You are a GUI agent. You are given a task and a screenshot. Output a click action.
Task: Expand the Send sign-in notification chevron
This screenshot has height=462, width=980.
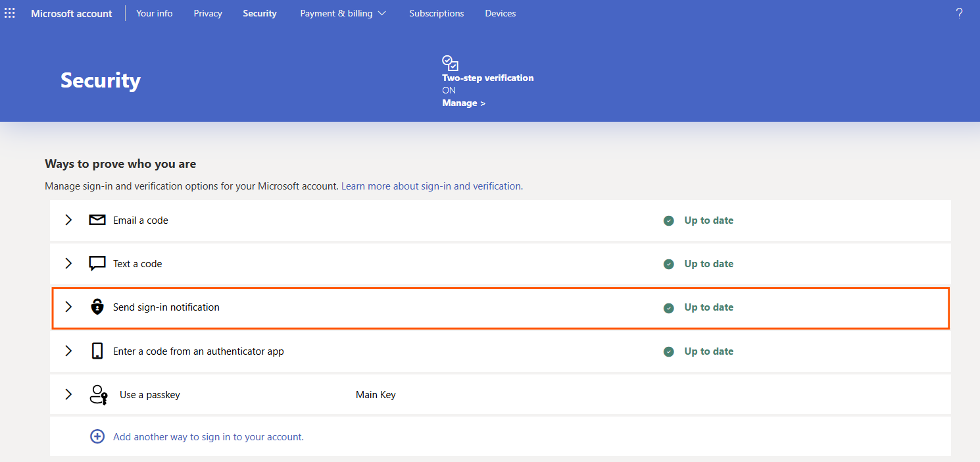pos(68,307)
